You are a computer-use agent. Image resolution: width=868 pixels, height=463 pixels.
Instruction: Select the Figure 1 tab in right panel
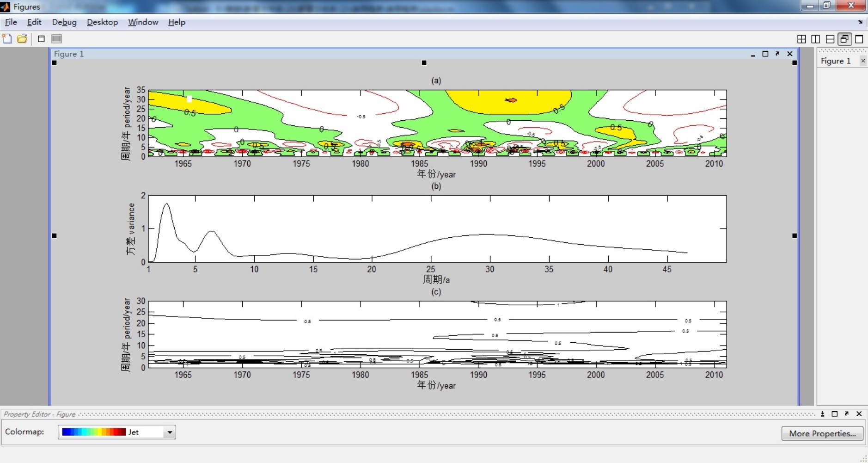835,61
